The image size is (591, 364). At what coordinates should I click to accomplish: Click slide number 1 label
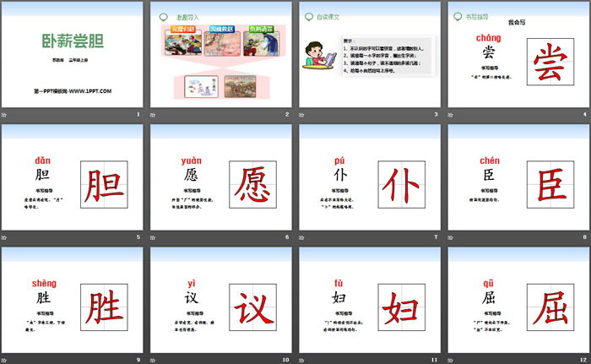[138, 114]
